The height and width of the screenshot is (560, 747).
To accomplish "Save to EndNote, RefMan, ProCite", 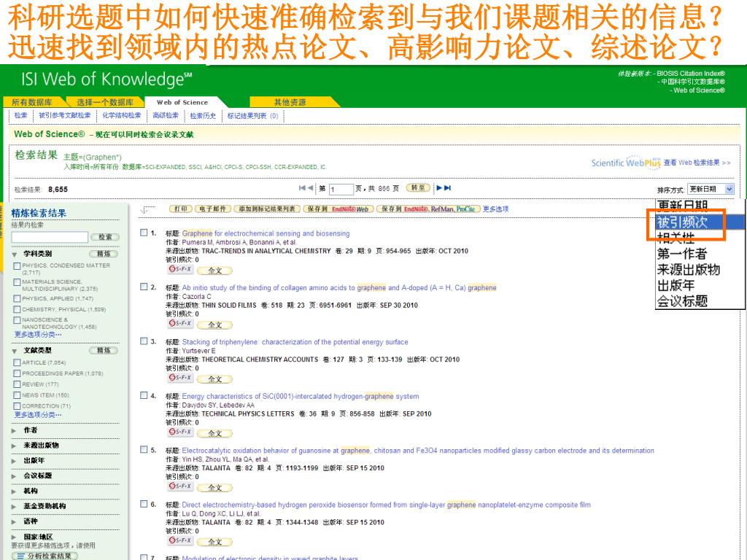I will tap(427, 209).
